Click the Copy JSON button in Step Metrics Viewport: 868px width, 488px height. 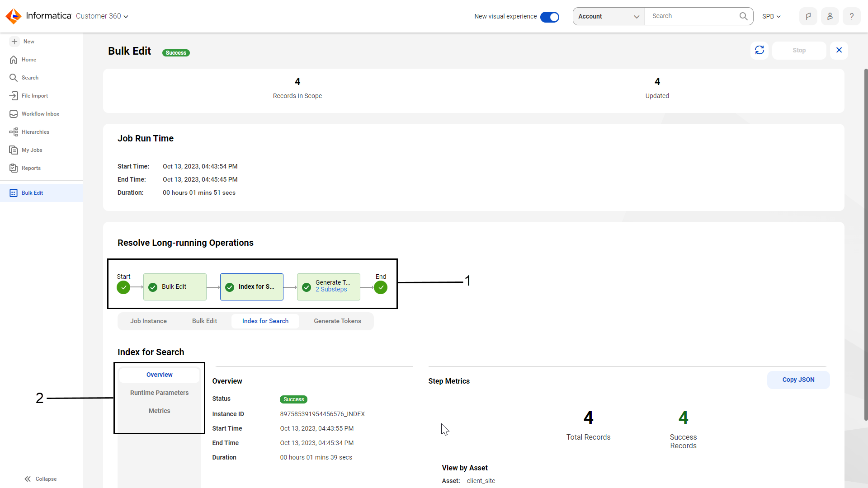tap(798, 380)
